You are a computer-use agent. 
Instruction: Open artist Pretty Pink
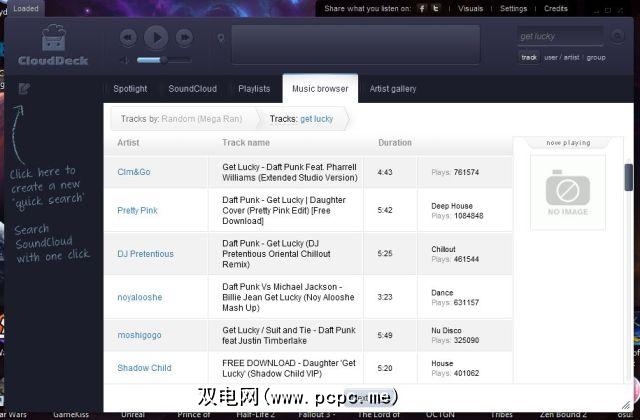click(x=137, y=210)
